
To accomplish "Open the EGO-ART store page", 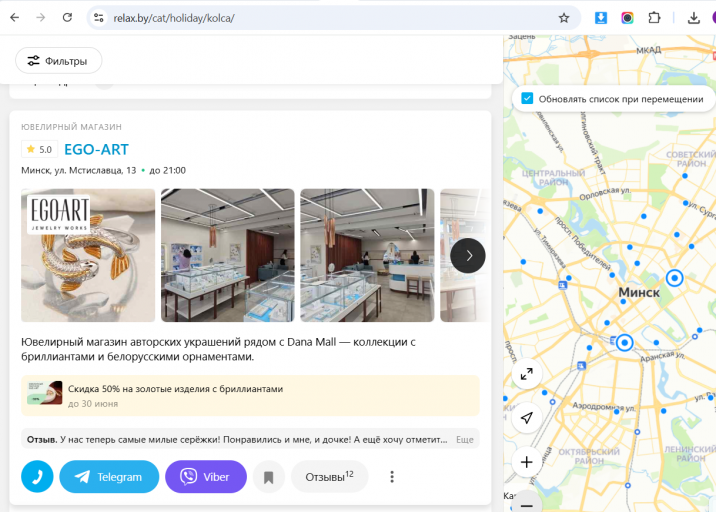I will click(x=96, y=149).
